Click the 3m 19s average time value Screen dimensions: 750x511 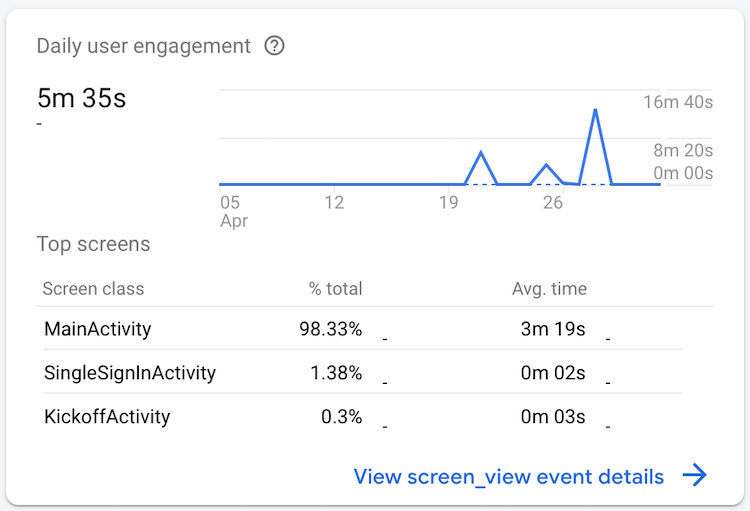tap(553, 328)
